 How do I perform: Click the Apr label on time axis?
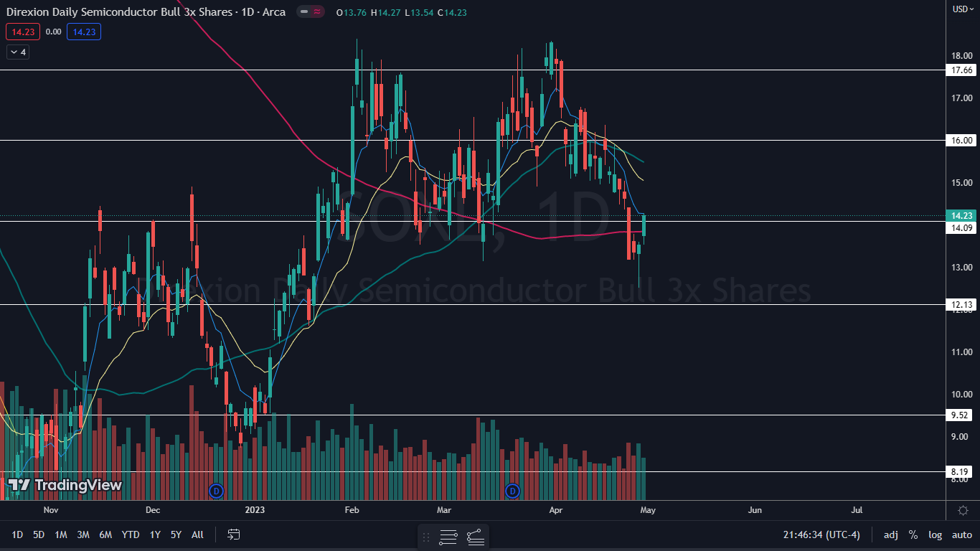(556, 510)
